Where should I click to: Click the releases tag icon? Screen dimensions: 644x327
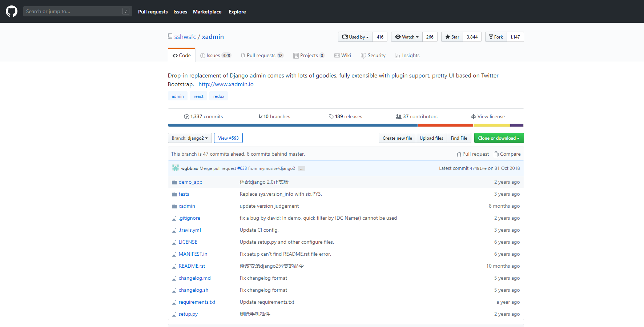[x=331, y=117]
